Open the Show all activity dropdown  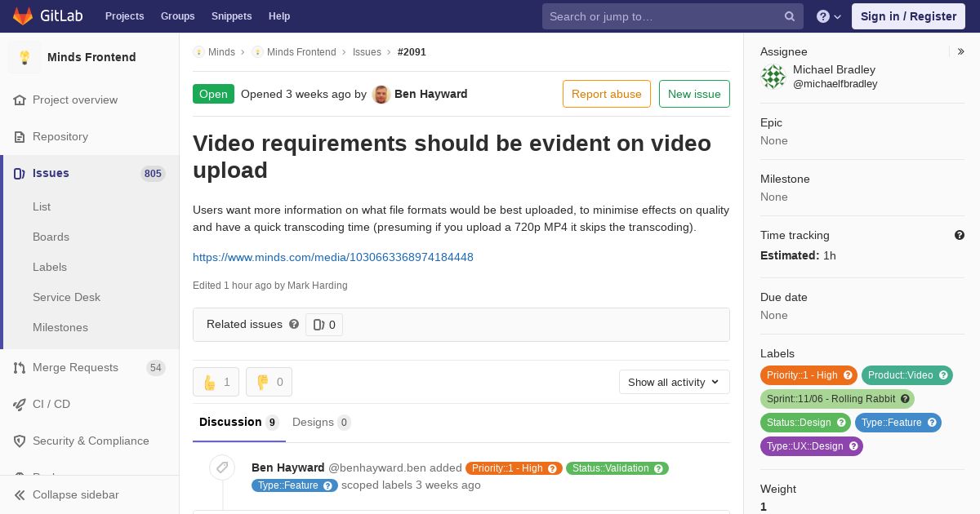(674, 382)
